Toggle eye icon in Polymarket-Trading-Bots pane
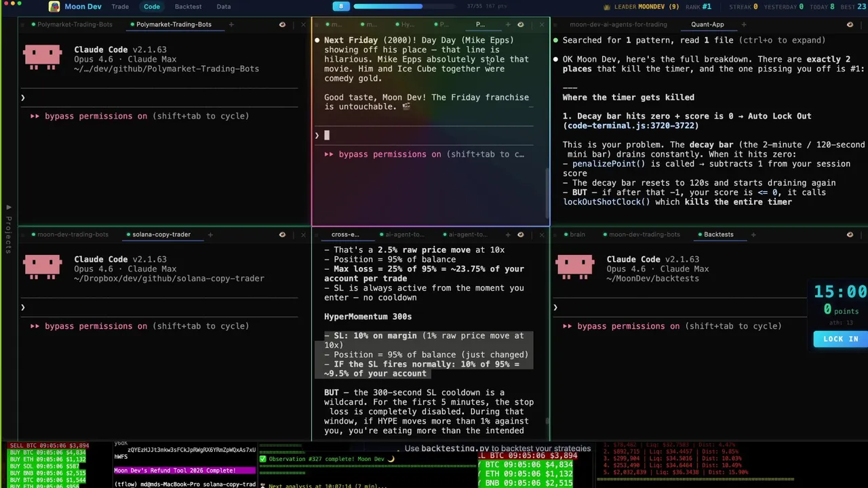Screen dimensions: 868x488 282,24
